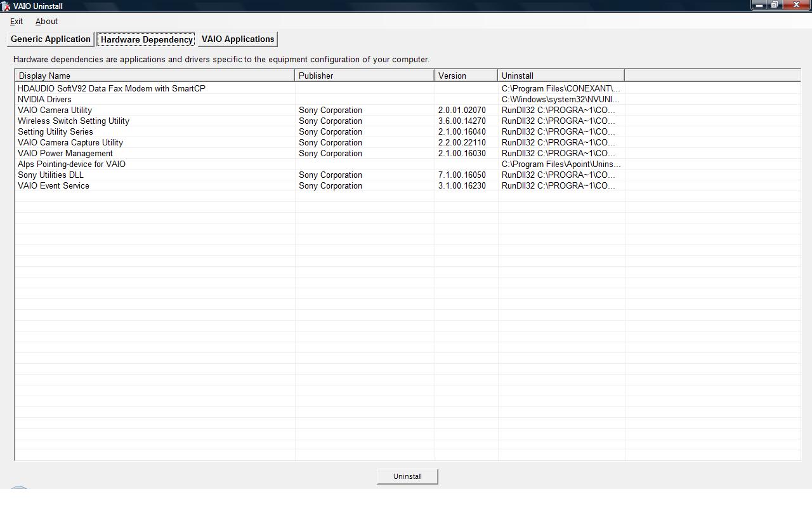This screenshot has width=812, height=508.
Task: Switch to VAIO Applications tab
Action: coord(238,39)
